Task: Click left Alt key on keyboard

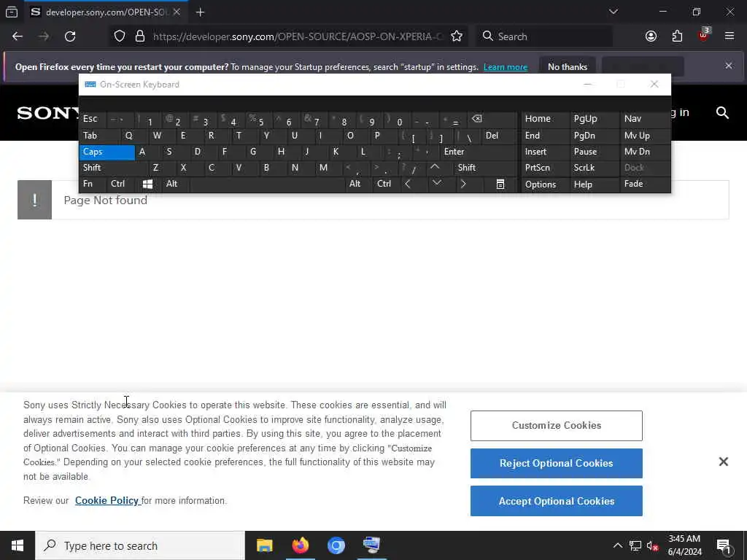Action: tap(174, 184)
